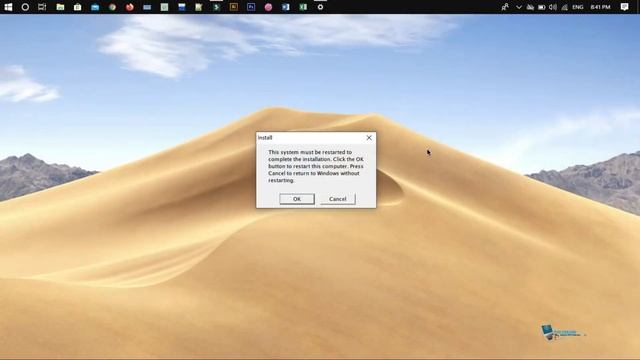640x360 pixels.
Task: Open Cortana search circle icon
Action: pyautogui.click(x=25, y=7)
